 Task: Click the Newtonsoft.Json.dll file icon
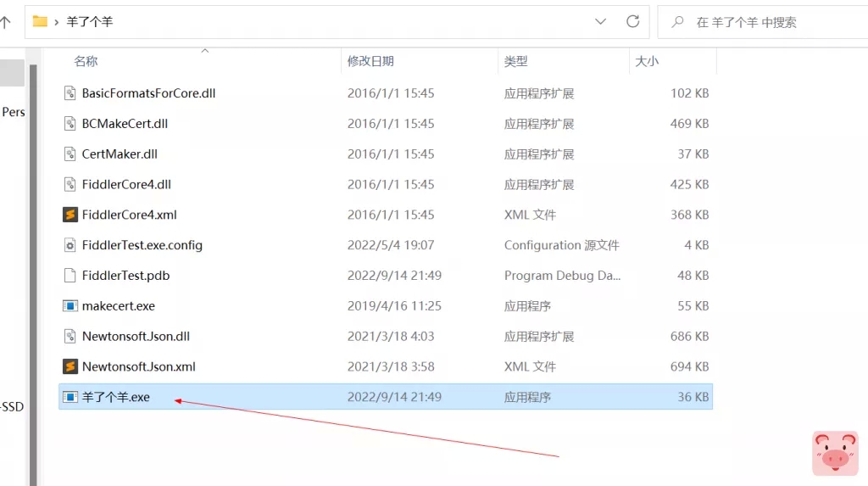(x=70, y=337)
